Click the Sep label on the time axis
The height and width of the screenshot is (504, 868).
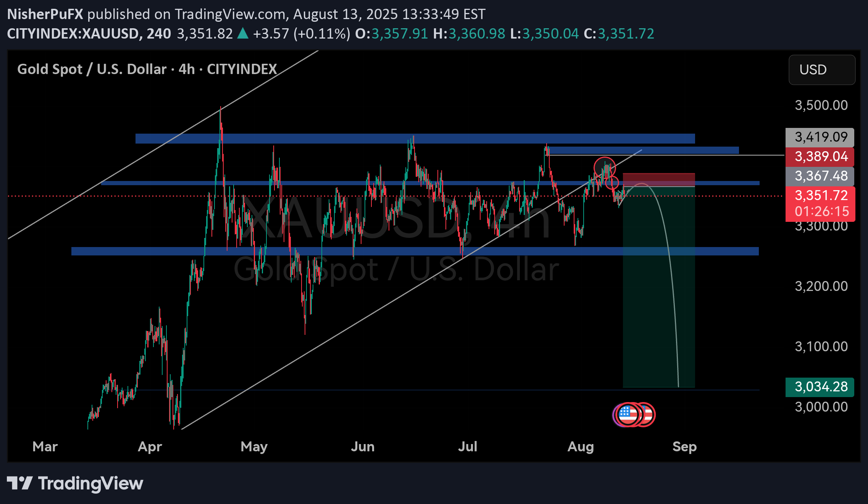pos(684,446)
